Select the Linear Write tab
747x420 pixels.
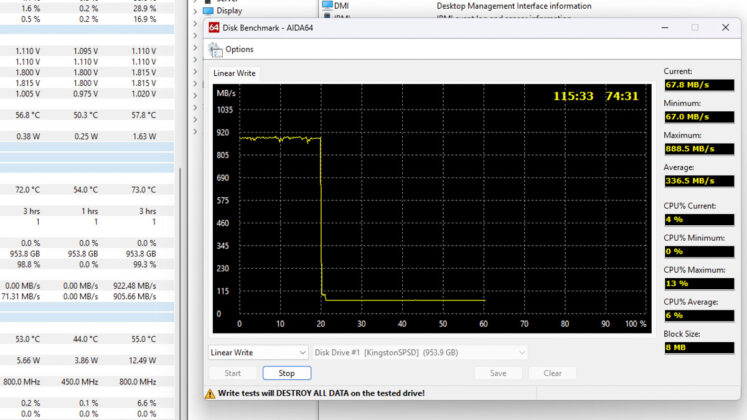coord(234,73)
